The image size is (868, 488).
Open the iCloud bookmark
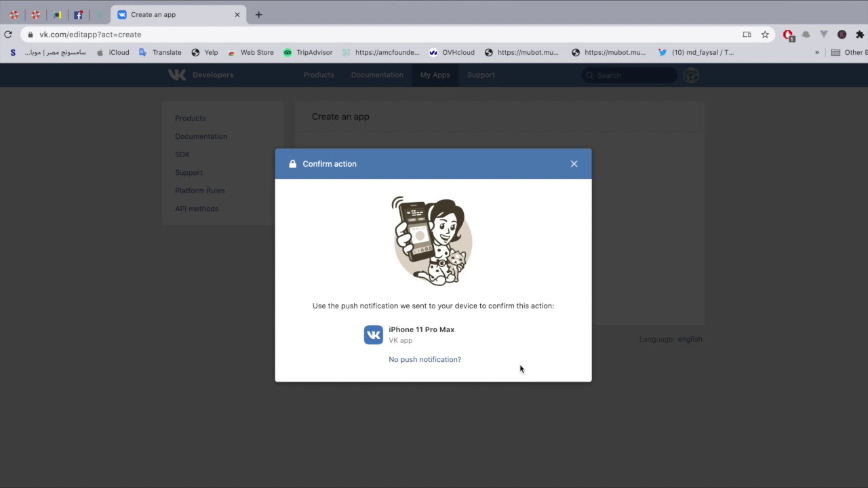tap(113, 52)
